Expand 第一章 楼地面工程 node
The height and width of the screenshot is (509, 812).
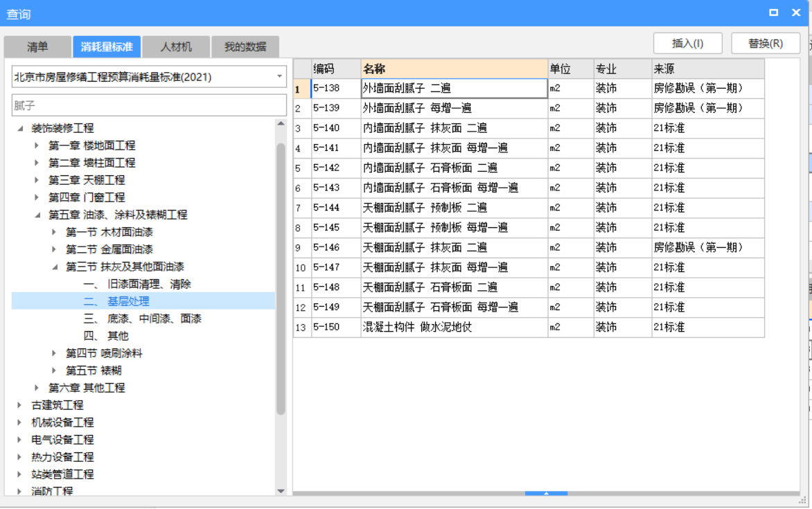pos(37,145)
